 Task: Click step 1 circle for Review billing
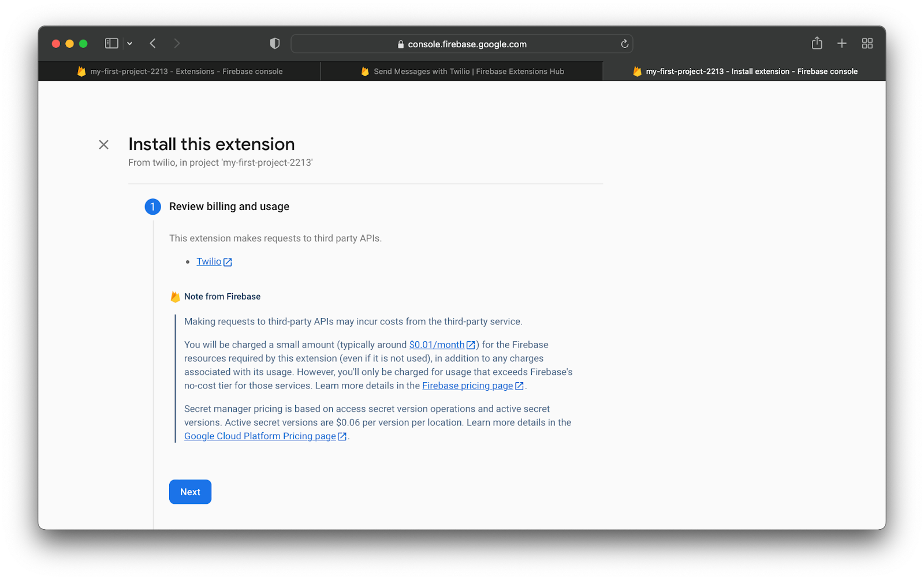[x=152, y=207]
